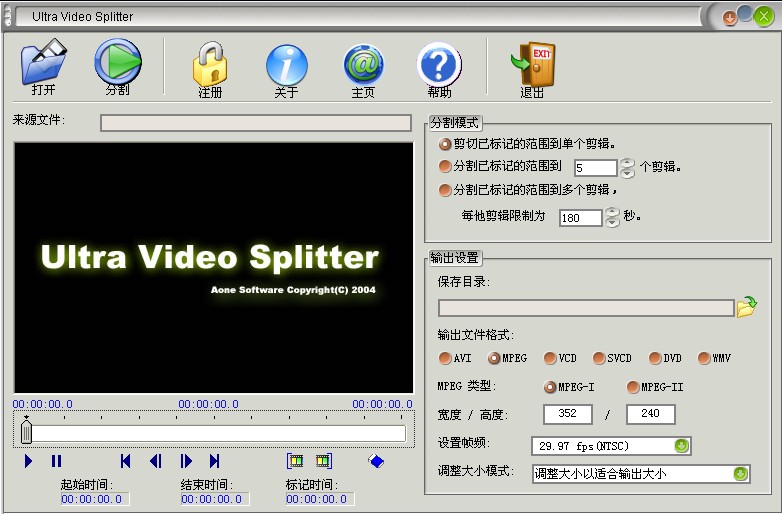Close the window with green X
Image resolution: width=782 pixels, height=514 pixels.
(764, 17)
